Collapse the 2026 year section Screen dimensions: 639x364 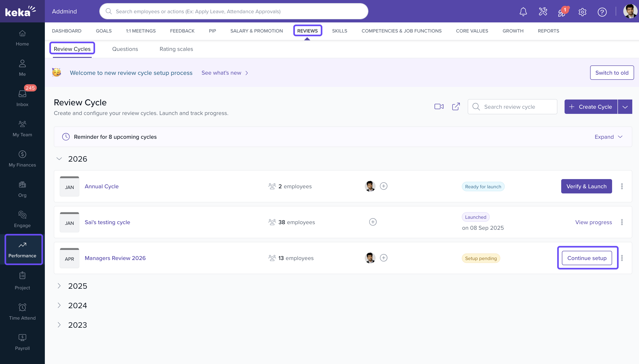pos(59,159)
